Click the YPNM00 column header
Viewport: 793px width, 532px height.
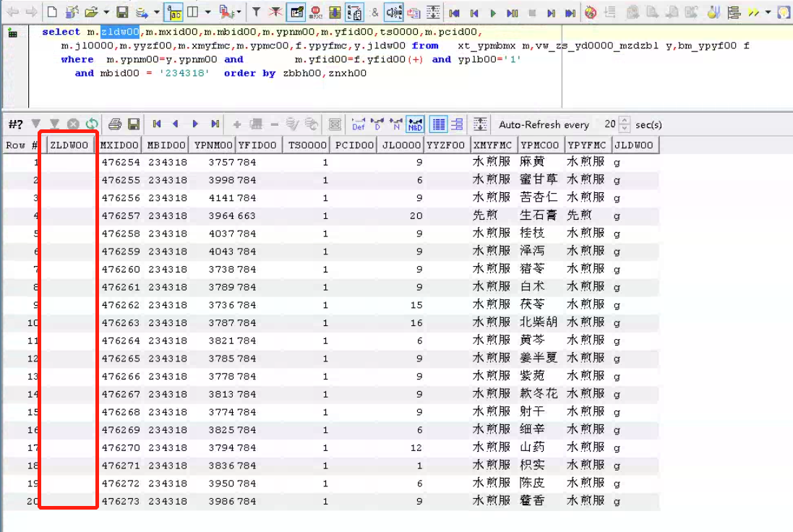click(213, 145)
